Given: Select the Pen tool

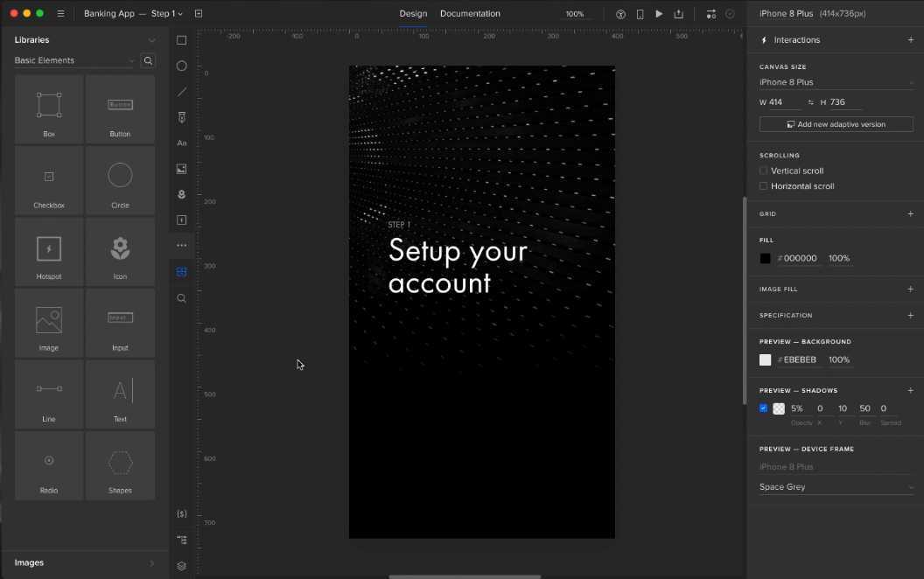Looking at the screenshot, I should click(x=181, y=117).
